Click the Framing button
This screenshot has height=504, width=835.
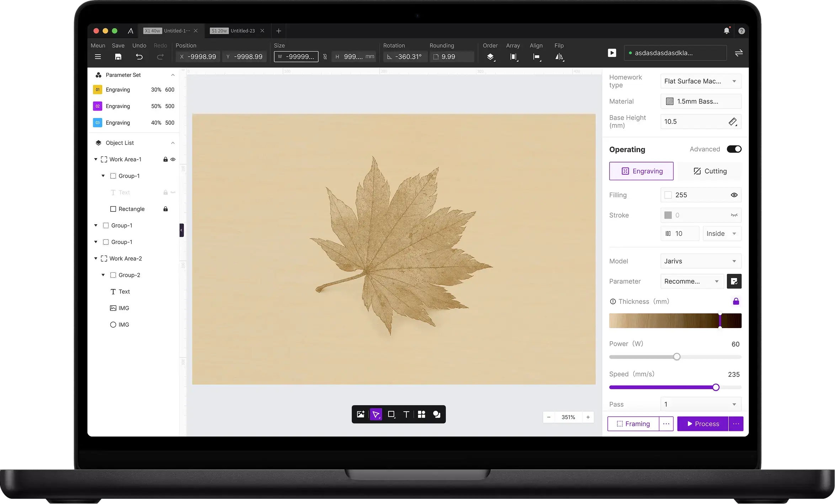click(x=633, y=424)
